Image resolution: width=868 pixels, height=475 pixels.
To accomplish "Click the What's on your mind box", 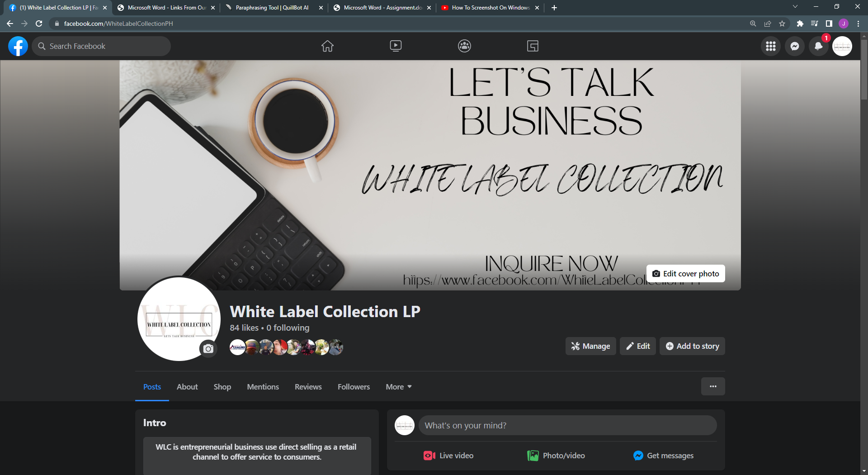I will [568, 425].
